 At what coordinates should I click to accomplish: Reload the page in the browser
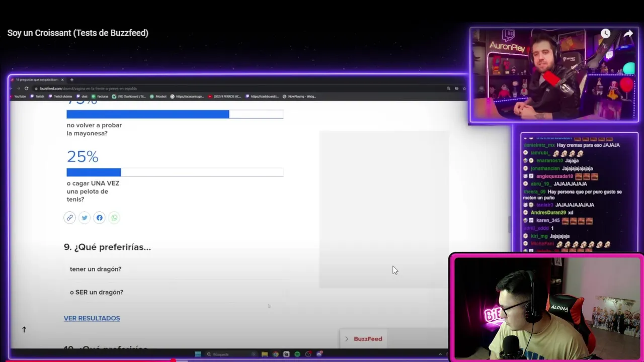(26, 88)
